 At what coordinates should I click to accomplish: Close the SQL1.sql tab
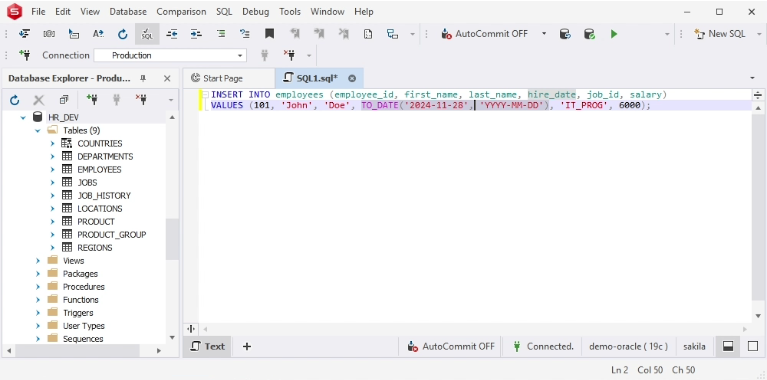pos(352,78)
